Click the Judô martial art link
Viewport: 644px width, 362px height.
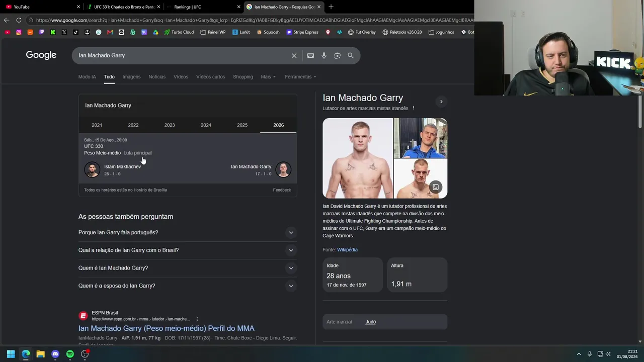point(371,322)
